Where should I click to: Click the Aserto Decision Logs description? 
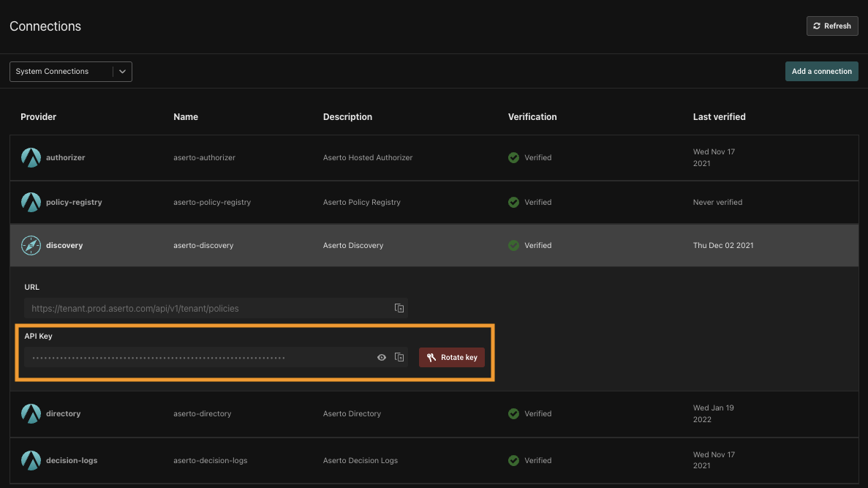coord(361,460)
